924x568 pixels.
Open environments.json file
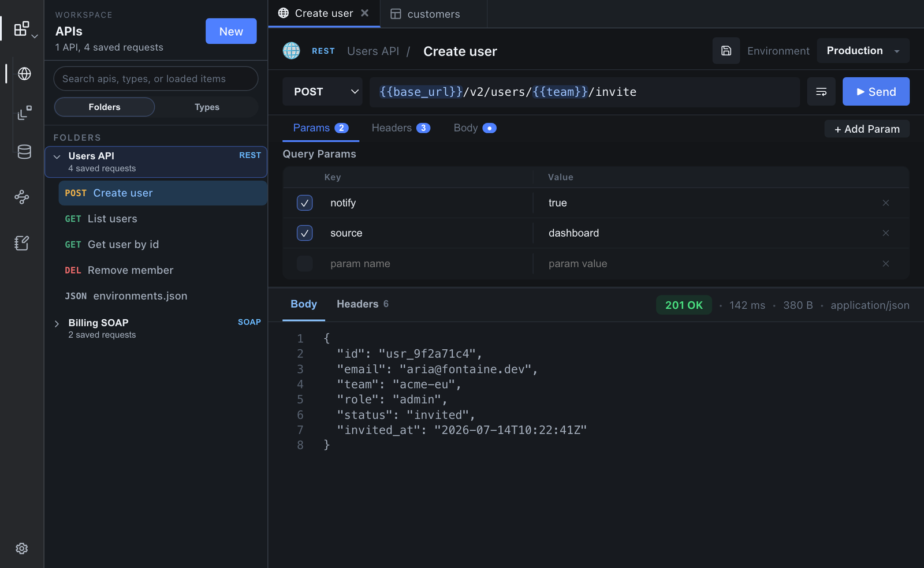point(163,296)
